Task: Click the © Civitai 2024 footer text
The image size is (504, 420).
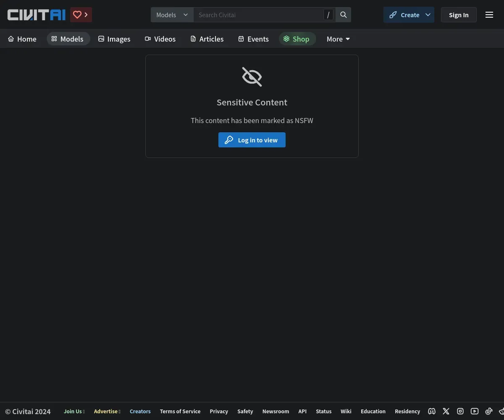Action: click(28, 411)
